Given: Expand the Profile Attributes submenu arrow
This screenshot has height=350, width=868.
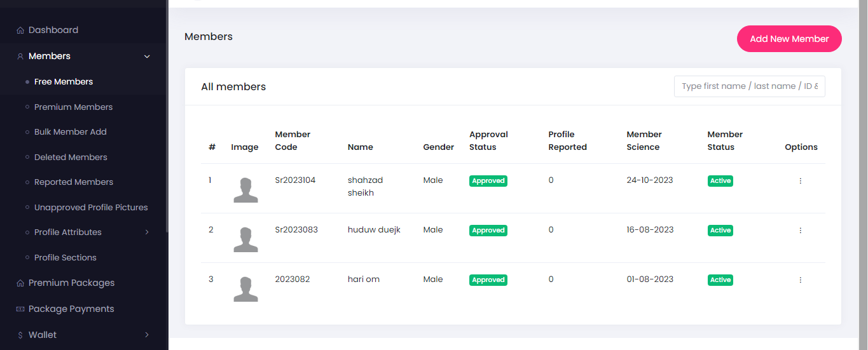Looking at the screenshot, I should [x=147, y=232].
